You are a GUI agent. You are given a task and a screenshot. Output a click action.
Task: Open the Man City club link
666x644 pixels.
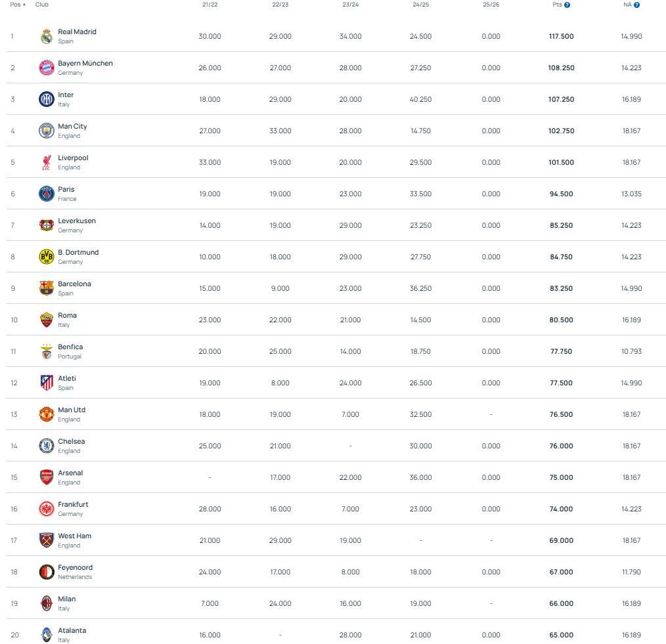tap(72, 126)
